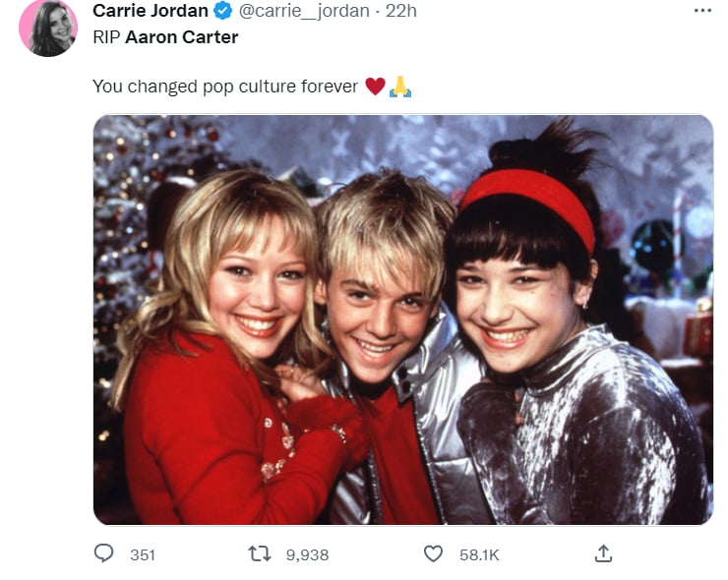The width and height of the screenshot is (728, 580).
Task: Click the retweet arrows icon
Action: click(260, 553)
